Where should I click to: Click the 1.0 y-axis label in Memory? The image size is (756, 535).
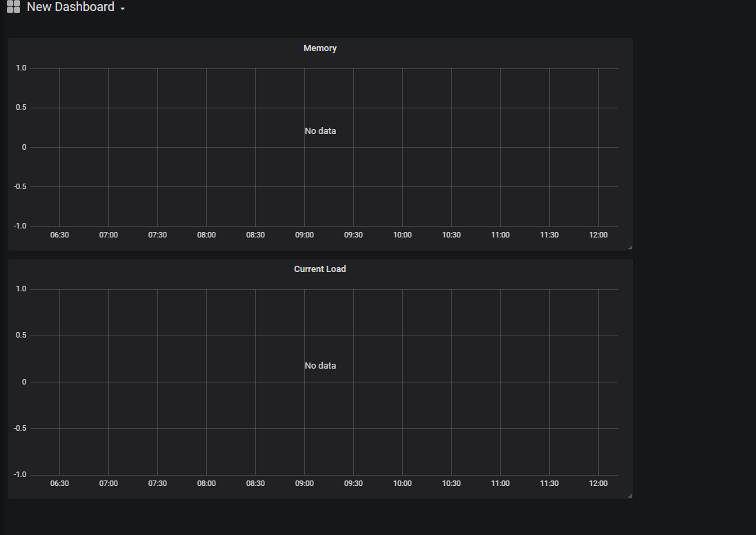click(x=21, y=68)
